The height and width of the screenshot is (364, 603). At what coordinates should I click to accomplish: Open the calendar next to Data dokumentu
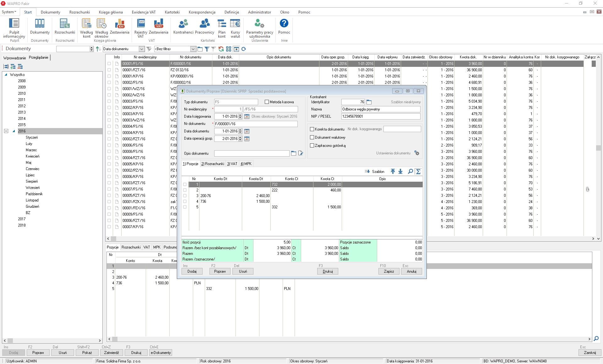pos(247,131)
